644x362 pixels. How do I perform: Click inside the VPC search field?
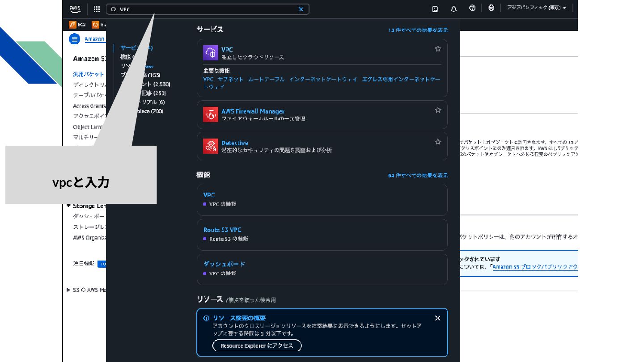coord(208,9)
